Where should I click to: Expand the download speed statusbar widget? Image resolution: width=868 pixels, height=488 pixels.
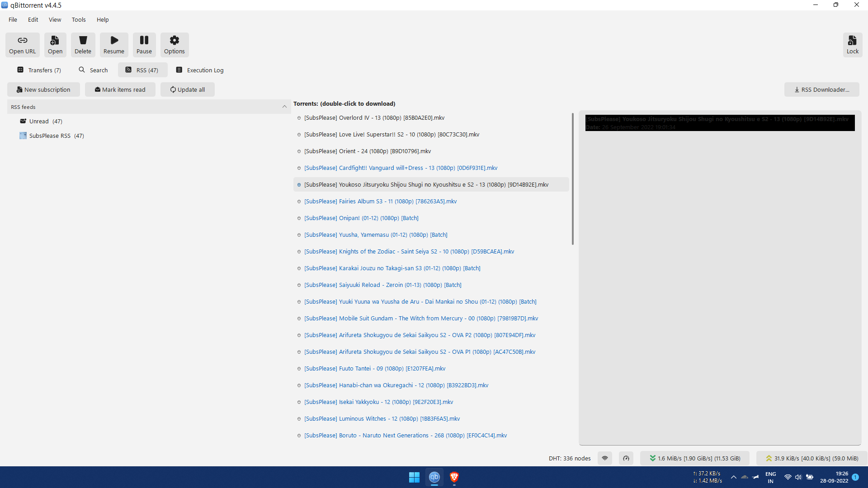[695, 458]
